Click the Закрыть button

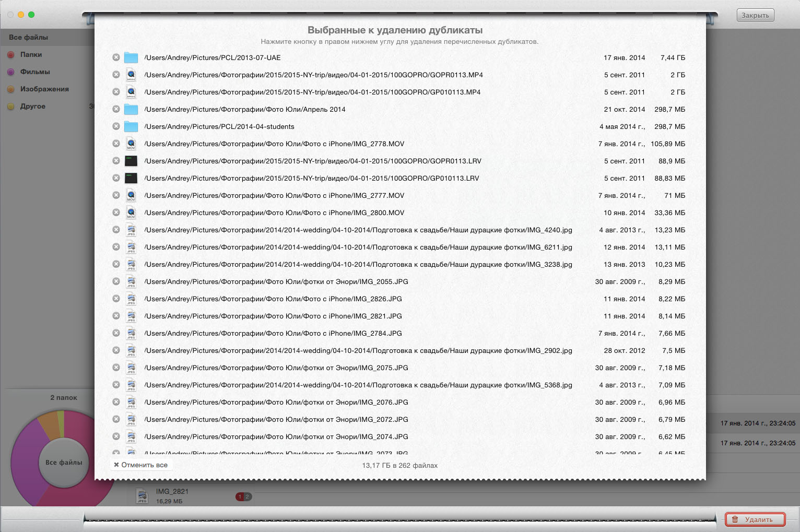pos(755,15)
